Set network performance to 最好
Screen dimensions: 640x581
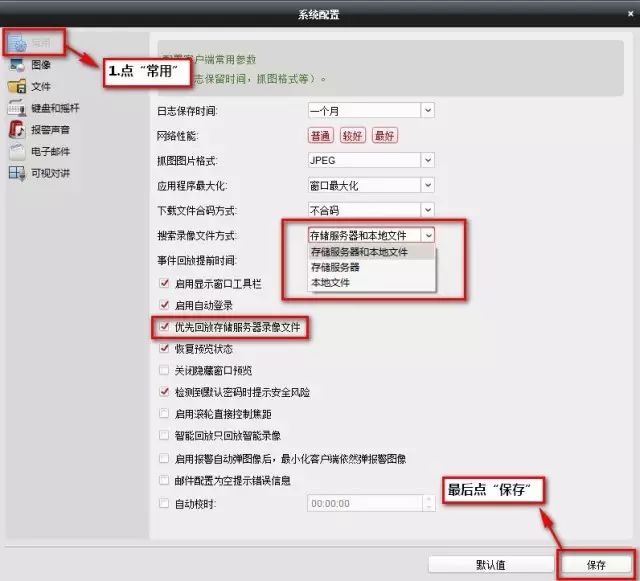click(385, 135)
